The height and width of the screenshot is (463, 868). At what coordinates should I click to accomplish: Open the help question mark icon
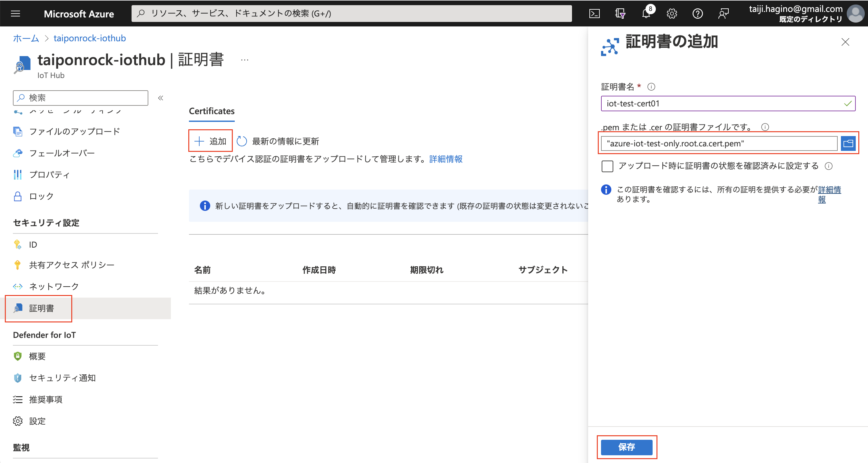698,14
